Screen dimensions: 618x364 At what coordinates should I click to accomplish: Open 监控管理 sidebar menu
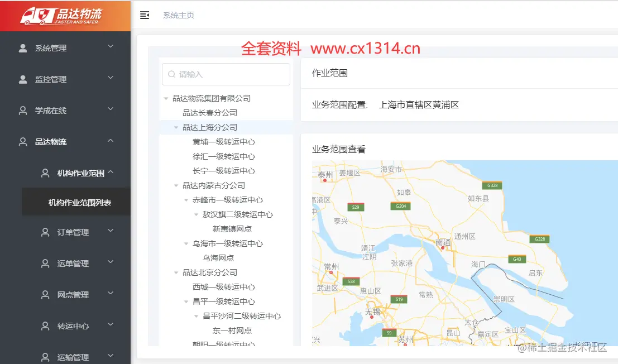click(65, 79)
